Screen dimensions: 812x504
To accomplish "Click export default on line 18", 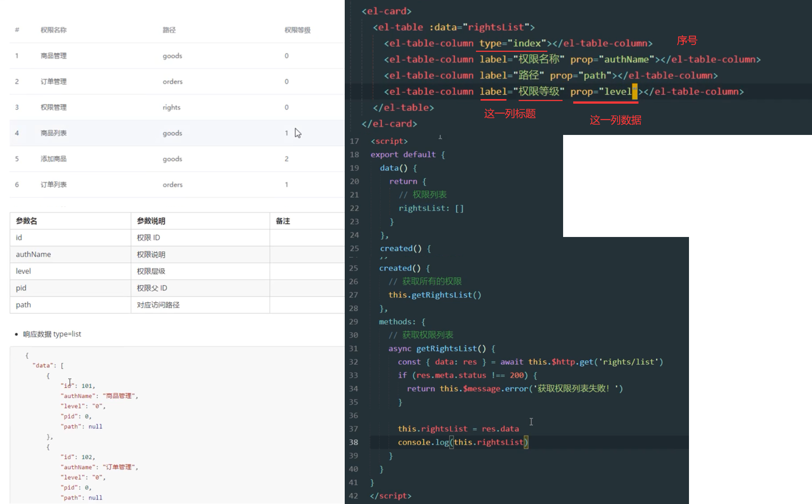I will pyautogui.click(x=403, y=154).
